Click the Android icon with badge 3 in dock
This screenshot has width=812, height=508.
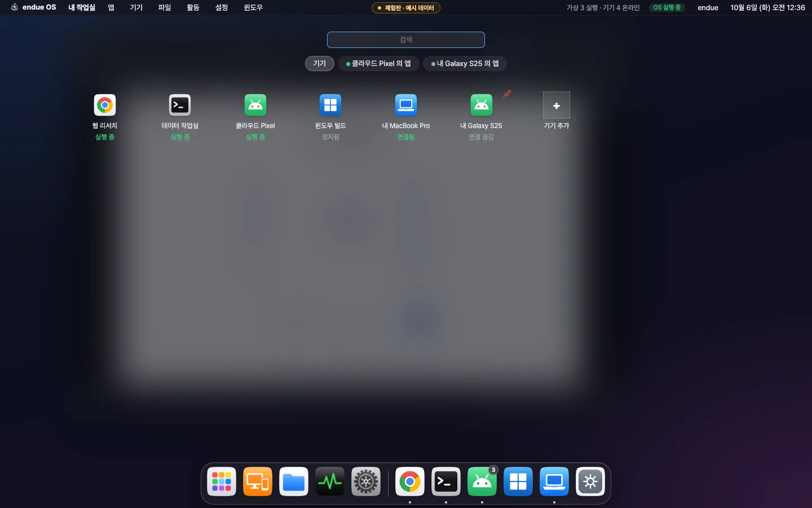click(482, 481)
